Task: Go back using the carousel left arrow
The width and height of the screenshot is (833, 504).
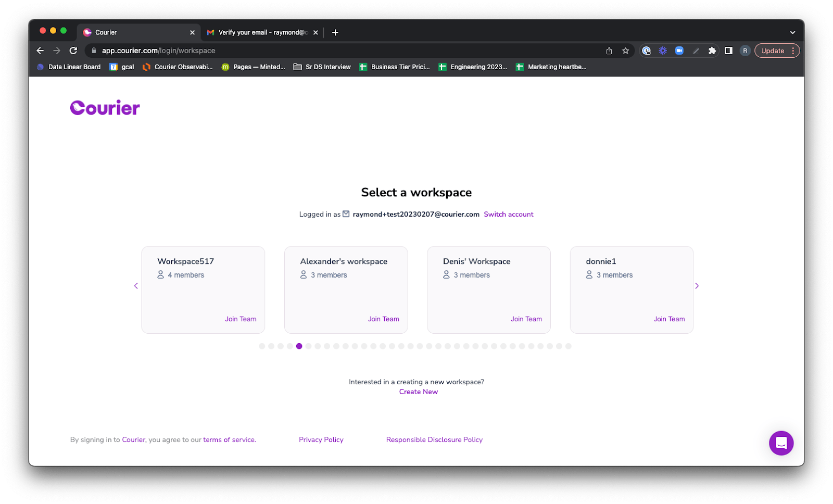Action: point(136,286)
